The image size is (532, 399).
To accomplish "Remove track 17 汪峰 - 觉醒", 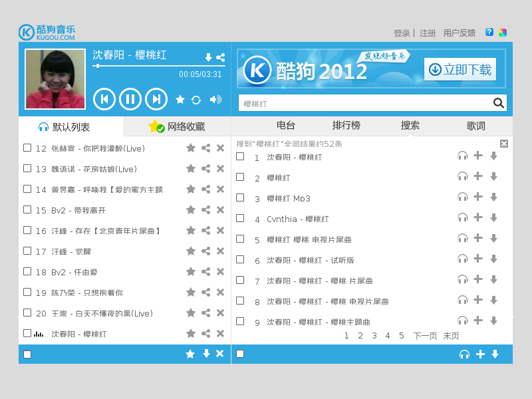I will 221,251.
